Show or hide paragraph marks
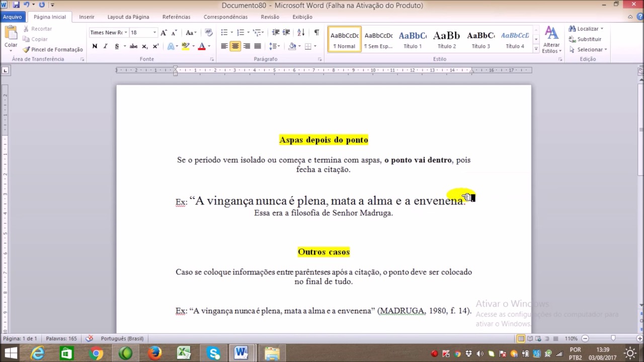644x362 pixels. (x=316, y=33)
